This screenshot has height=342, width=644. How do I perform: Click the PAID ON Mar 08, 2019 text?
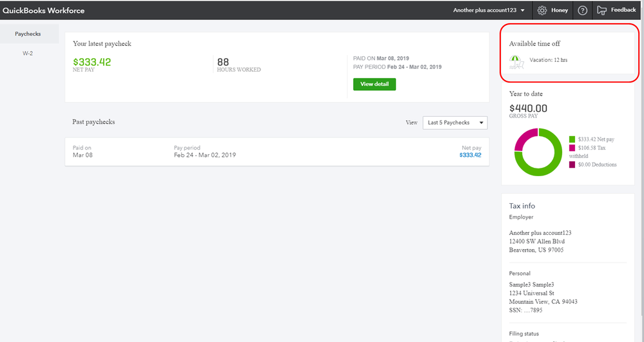[x=381, y=58]
